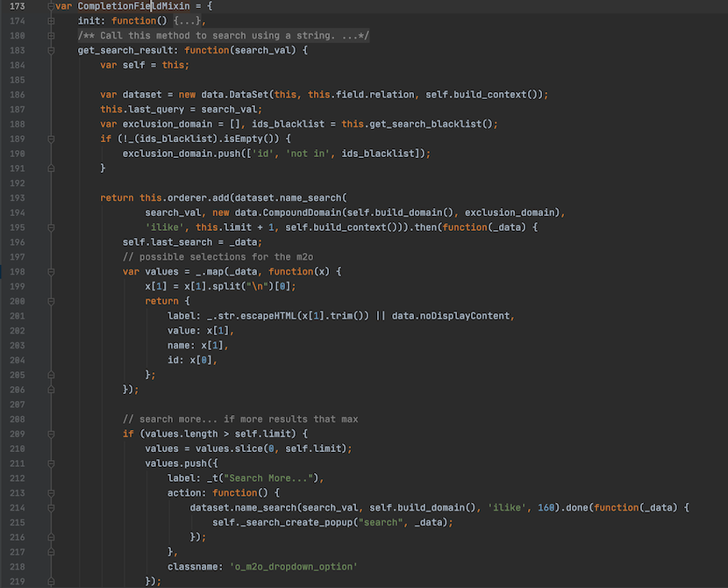Viewport: 728px width, 588px height.
Task: Click 'id: x[0]' property on line 204
Action: coord(189,361)
